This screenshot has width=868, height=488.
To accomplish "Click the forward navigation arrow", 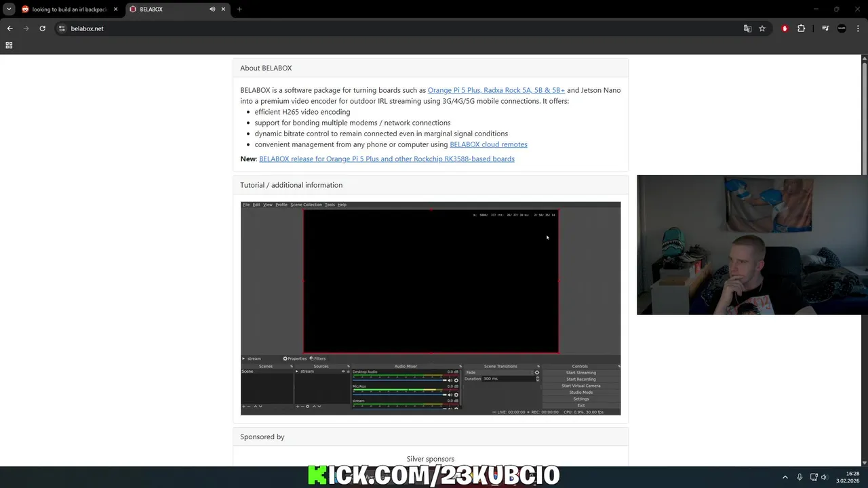I will (26, 28).
